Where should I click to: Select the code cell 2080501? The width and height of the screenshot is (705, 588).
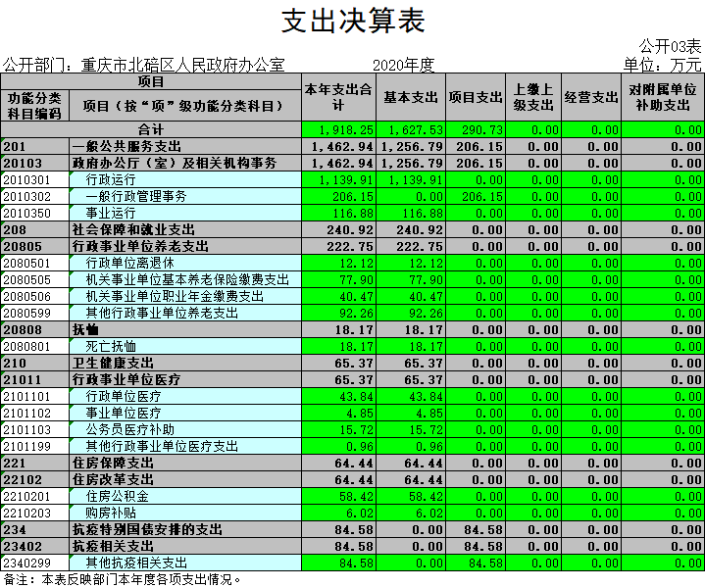[34, 263]
